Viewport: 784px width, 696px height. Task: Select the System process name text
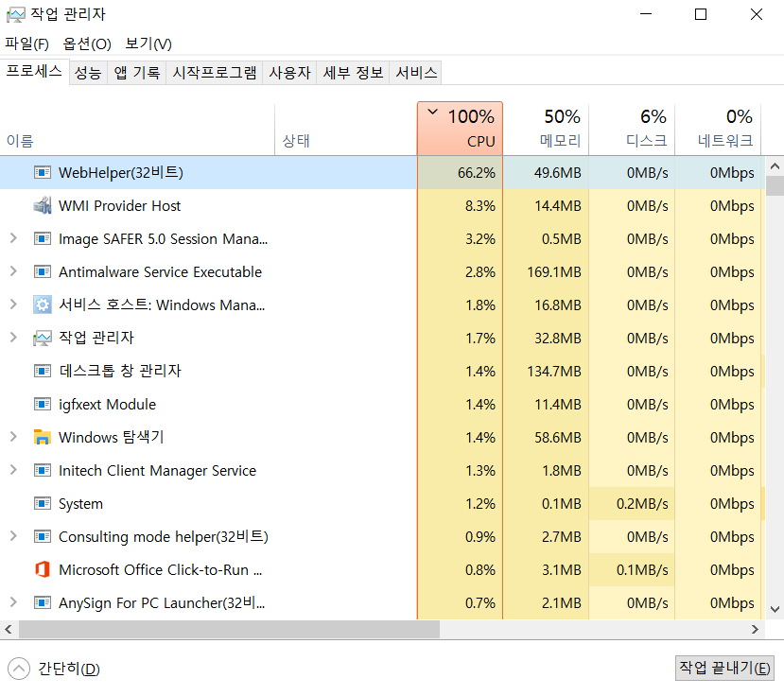pyautogui.click(x=81, y=503)
